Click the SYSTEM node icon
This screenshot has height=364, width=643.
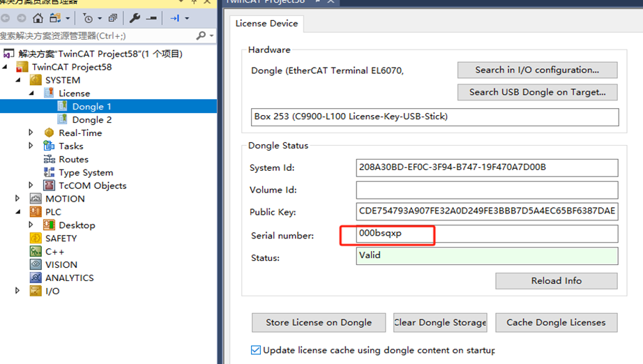36,80
